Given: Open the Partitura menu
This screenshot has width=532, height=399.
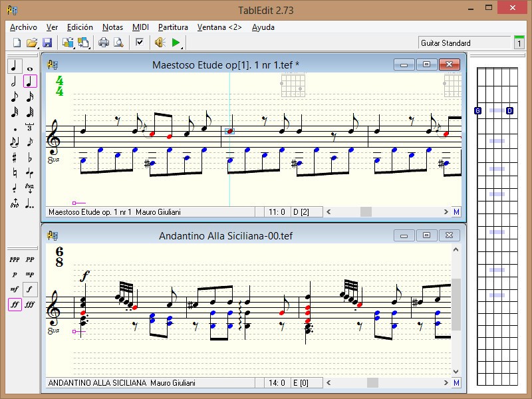Looking at the screenshot, I should (173, 27).
